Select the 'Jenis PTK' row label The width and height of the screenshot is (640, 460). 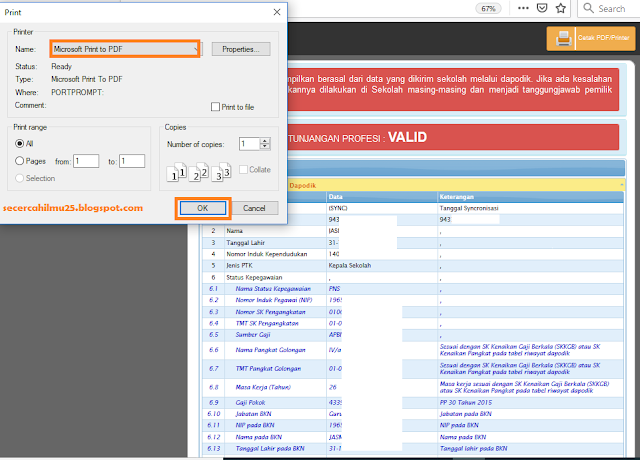pos(239,265)
